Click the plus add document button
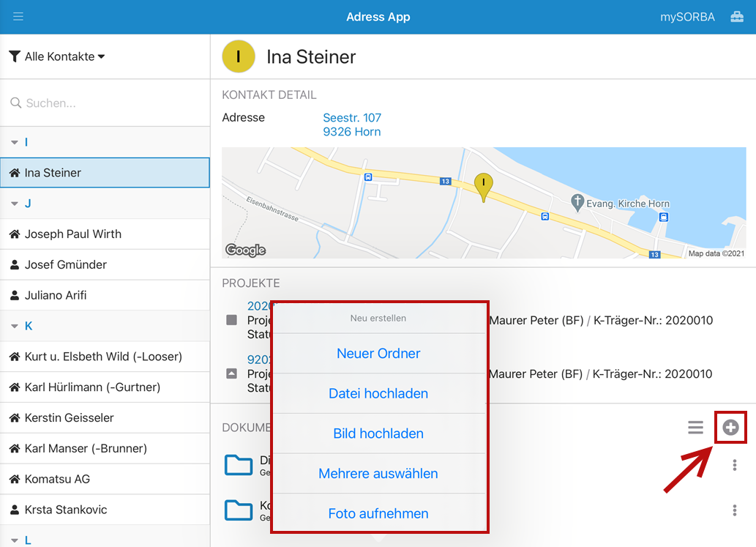756x547 pixels. 730,428
